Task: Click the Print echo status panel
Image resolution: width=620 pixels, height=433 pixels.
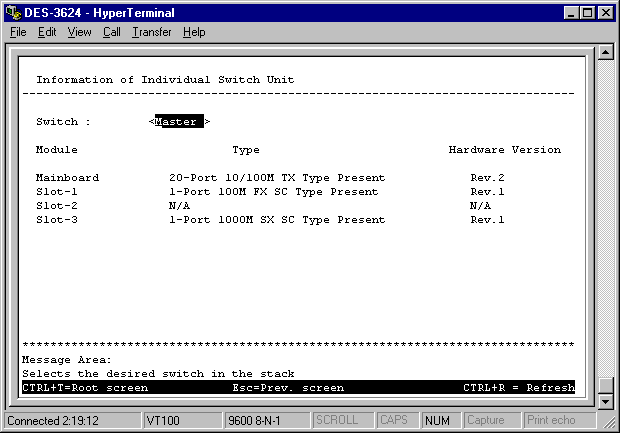Action: point(552,420)
